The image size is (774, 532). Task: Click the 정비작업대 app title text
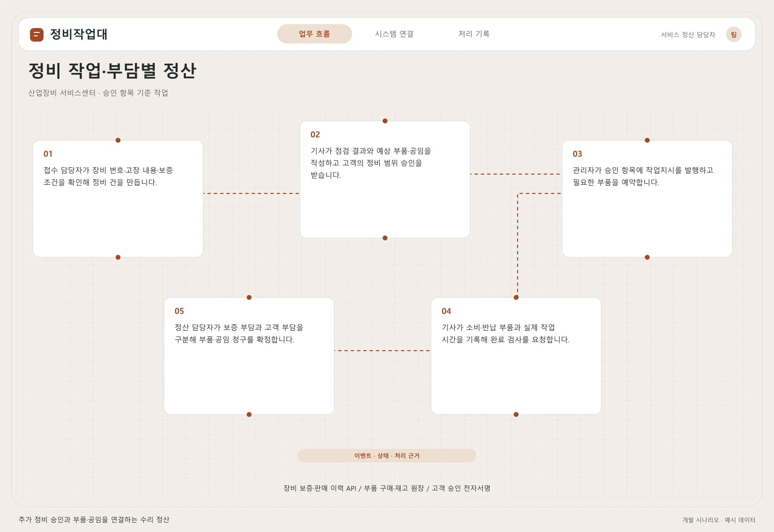79,34
